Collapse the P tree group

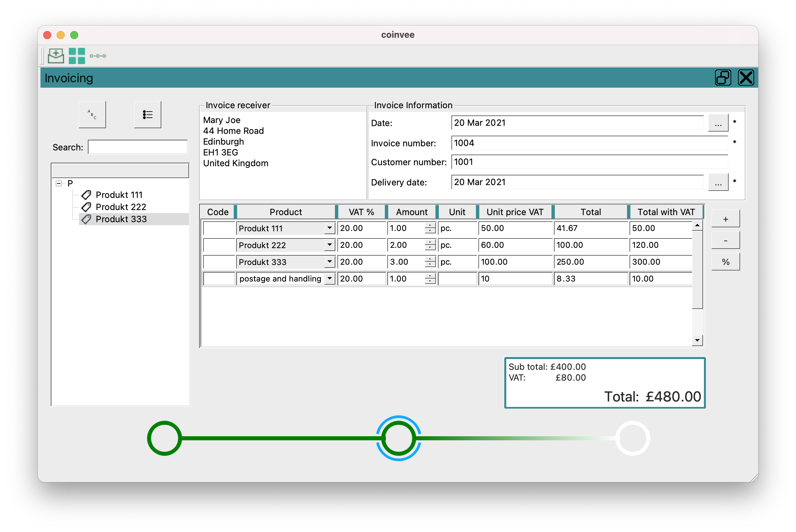59,183
